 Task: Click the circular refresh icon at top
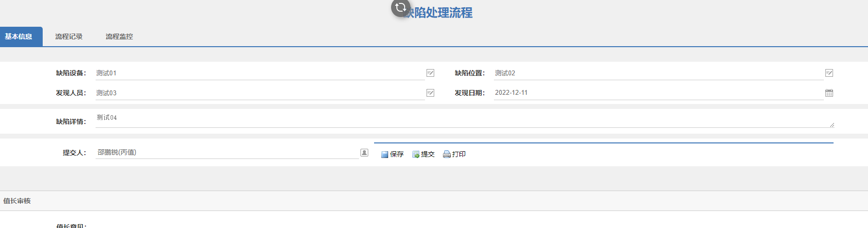click(x=401, y=7)
